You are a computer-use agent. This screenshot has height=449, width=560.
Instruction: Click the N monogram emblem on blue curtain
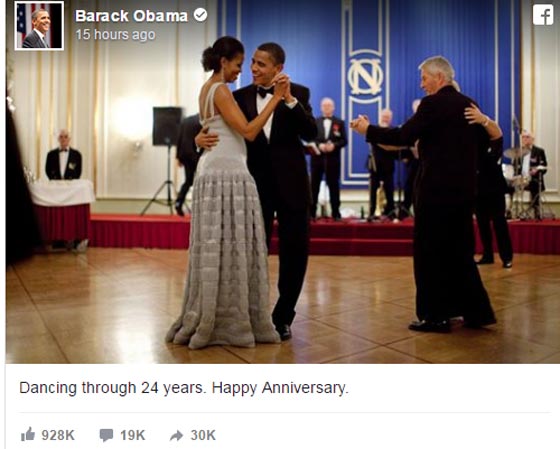tap(365, 77)
